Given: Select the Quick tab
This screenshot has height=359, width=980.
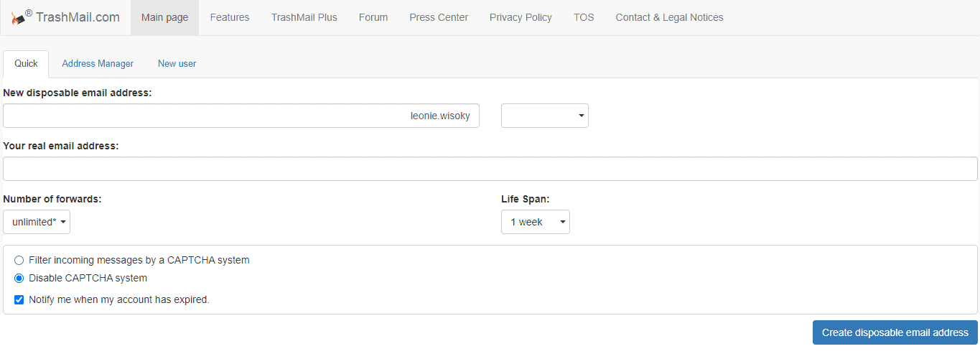Looking at the screenshot, I should 26,63.
